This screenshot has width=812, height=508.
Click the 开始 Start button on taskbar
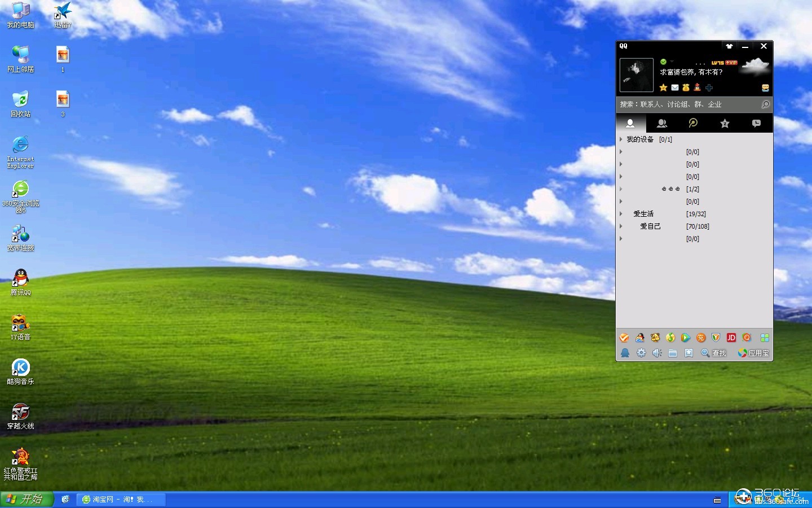[26, 499]
